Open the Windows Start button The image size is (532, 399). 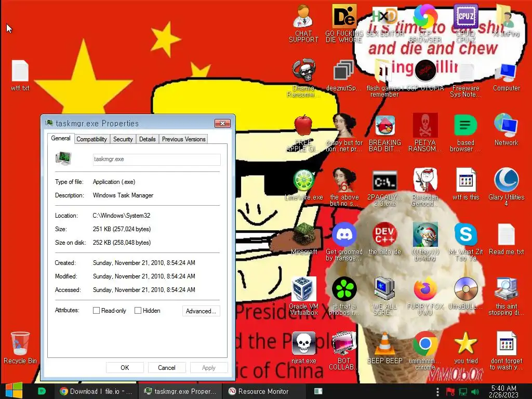point(14,391)
